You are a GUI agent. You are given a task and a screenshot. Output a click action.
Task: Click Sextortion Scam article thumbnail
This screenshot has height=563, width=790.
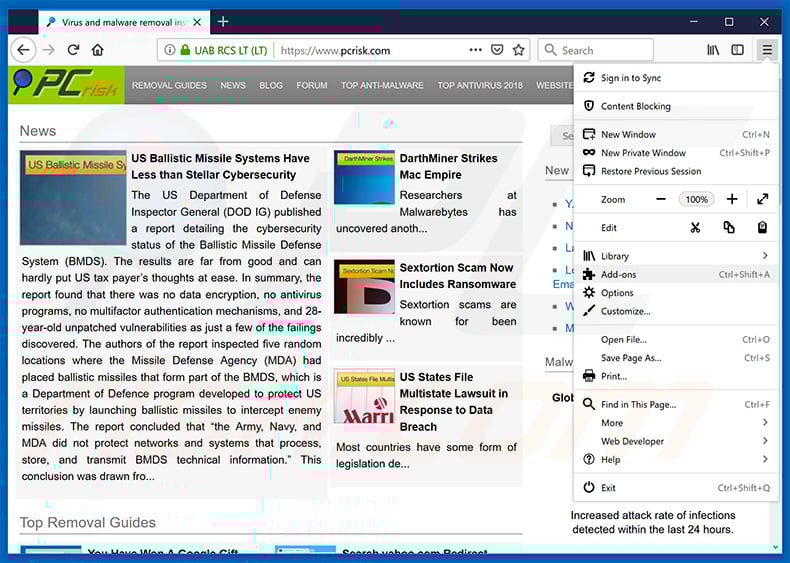pos(364,286)
